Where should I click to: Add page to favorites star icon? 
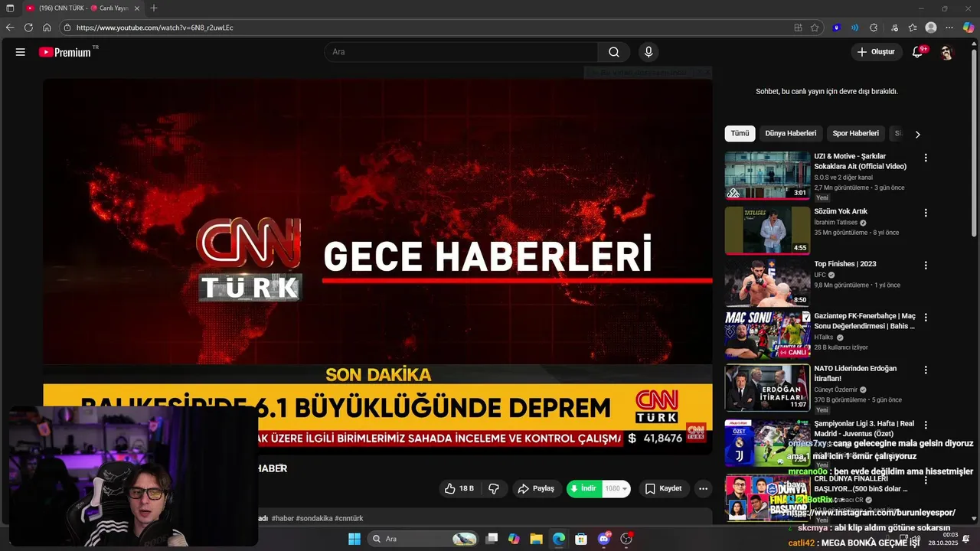tap(815, 28)
